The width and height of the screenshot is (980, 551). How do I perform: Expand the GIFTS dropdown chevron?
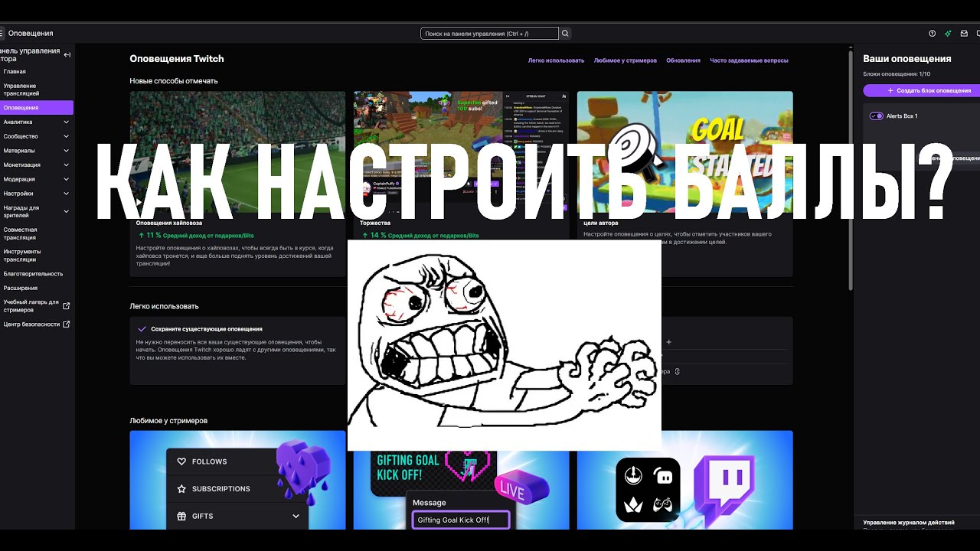click(296, 517)
